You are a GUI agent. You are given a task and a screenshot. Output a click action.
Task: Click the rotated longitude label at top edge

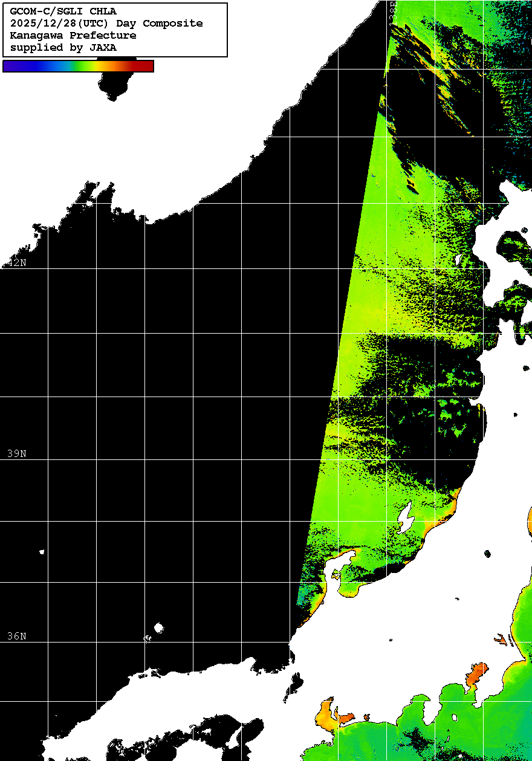394,11
